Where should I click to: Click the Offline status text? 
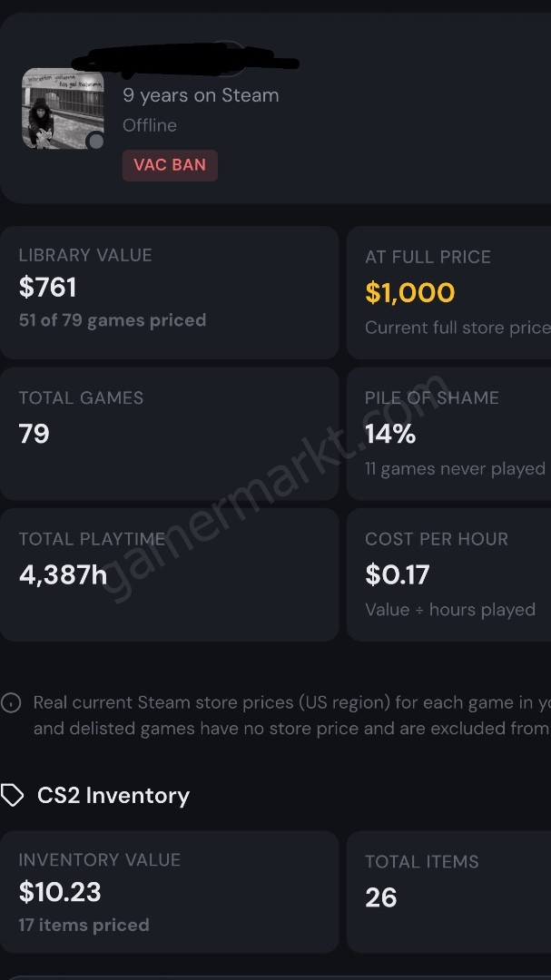click(150, 125)
